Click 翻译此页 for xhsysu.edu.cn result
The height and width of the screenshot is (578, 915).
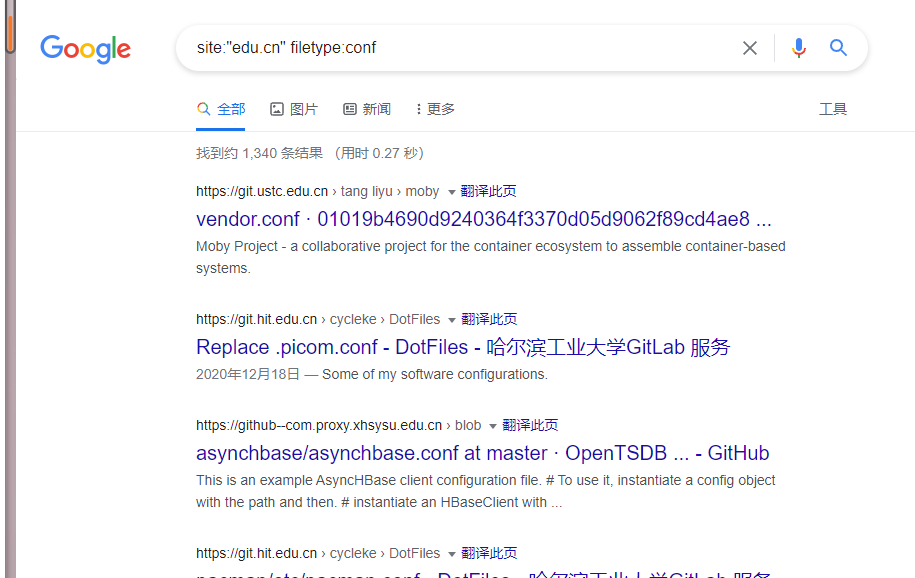click(x=530, y=425)
